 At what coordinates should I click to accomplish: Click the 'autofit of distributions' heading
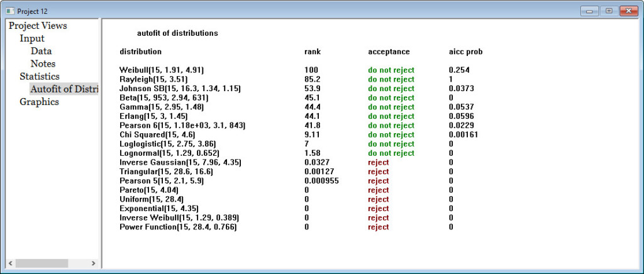[177, 33]
